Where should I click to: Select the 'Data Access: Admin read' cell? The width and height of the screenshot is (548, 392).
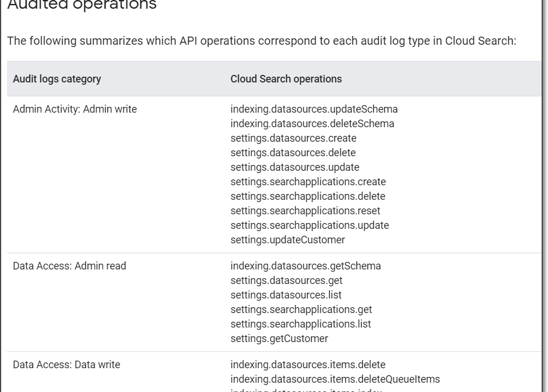pos(70,266)
